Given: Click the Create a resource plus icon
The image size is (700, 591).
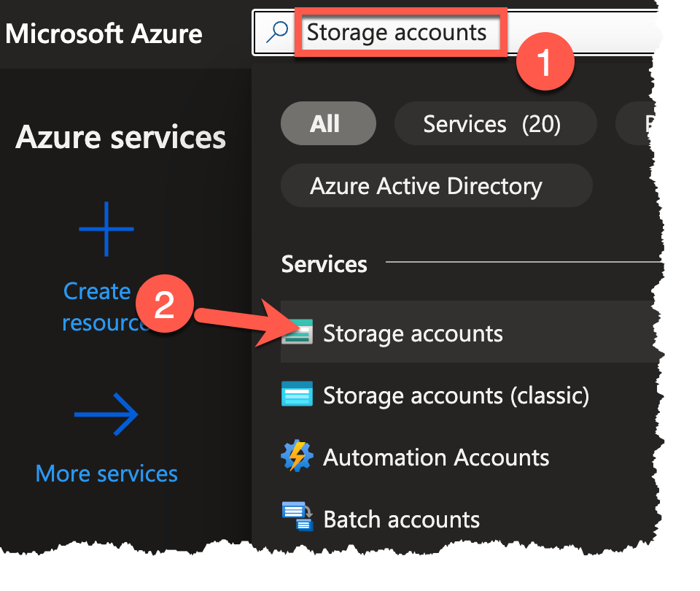Looking at the screenshot, I should point(106,229).
